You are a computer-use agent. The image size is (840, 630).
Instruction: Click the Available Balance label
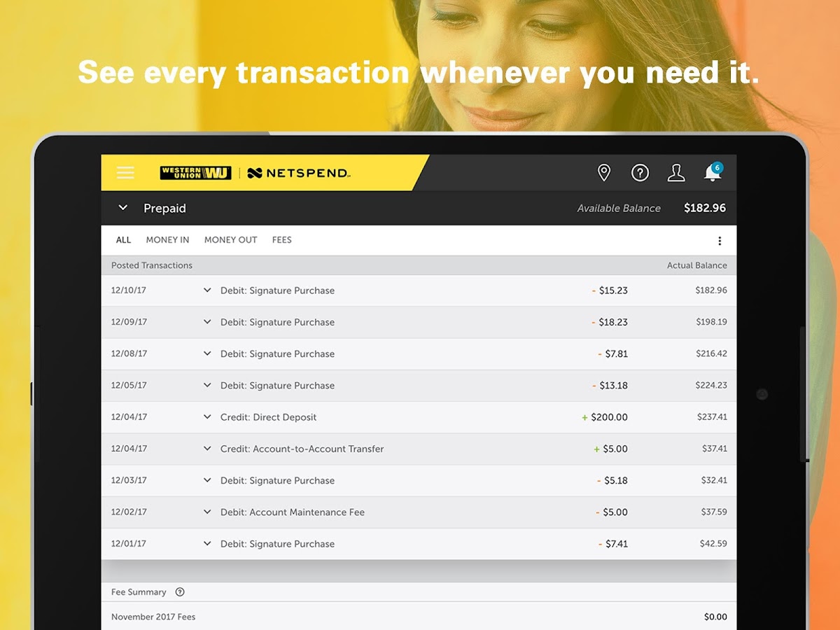pos(619,208)
